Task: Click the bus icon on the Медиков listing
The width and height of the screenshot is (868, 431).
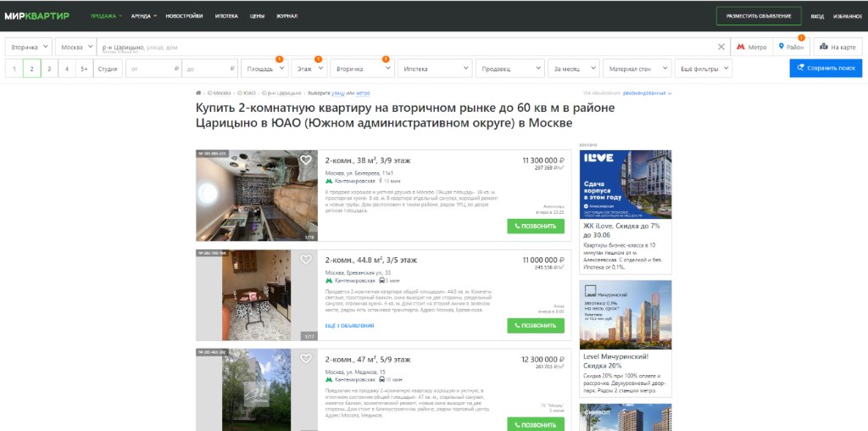Action: pos(382,379)
